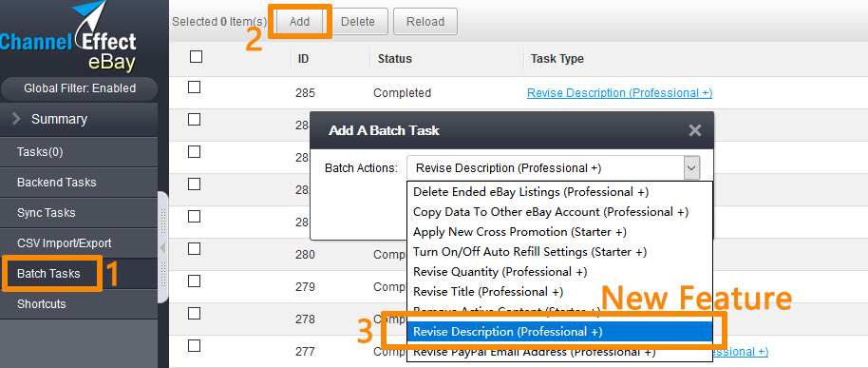Click the Channel Effect eBay logo
The height and width of the screenshot is (368, 868).
(69, 36)
